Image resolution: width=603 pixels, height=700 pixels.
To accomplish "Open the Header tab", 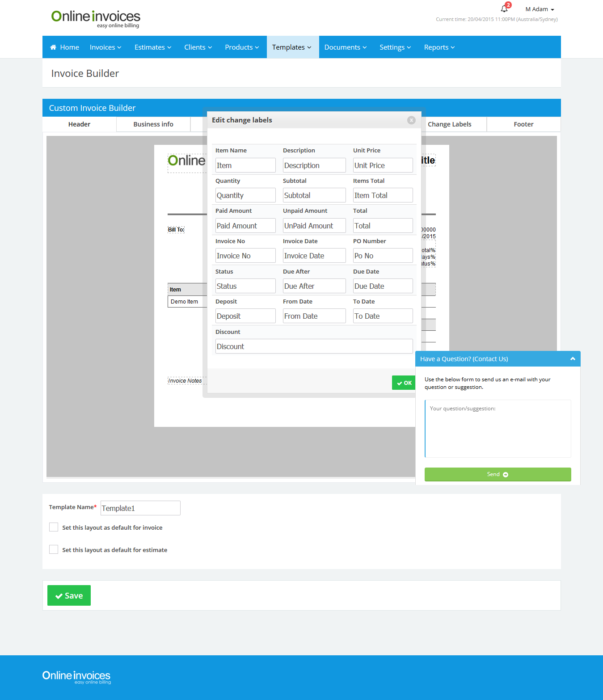I will (79, 124).
